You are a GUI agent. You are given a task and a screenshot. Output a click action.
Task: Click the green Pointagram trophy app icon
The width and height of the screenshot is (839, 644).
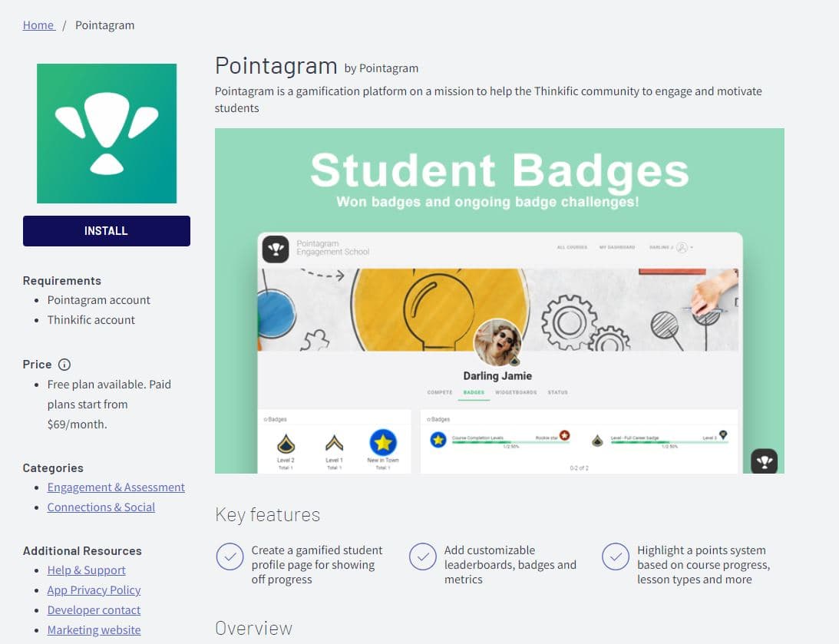pos(107,132)
